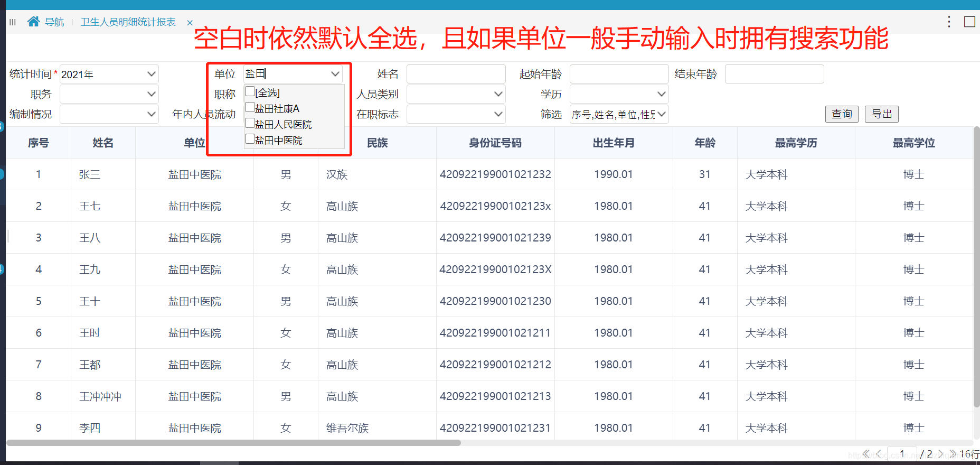This screenshot has width=980, height=465.
Task: Click the vertical table scrollbar
Action: 976,267
